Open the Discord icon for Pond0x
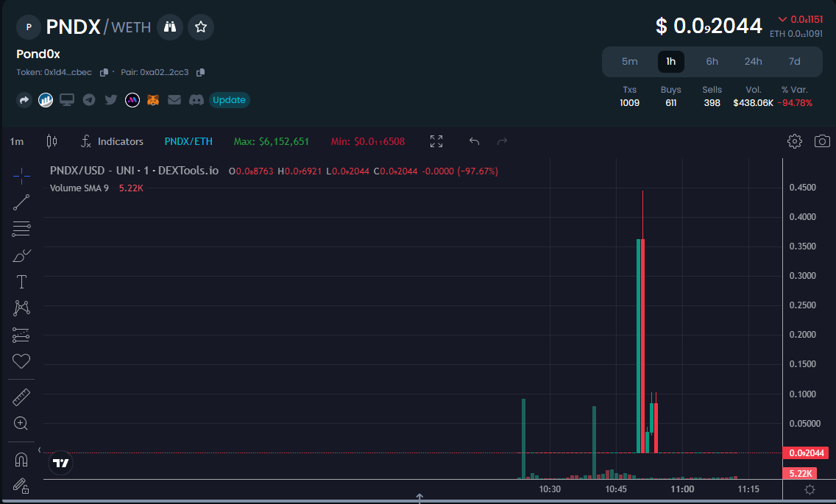 196,100
